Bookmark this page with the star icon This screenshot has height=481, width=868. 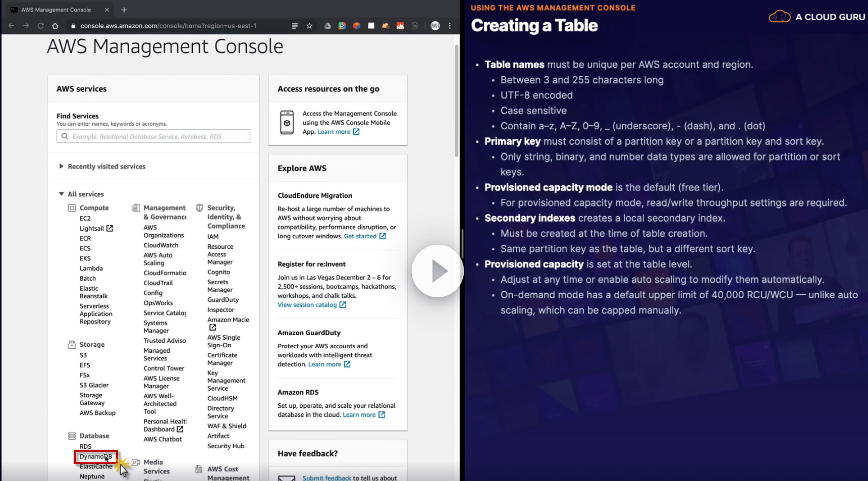coord(309,26)
